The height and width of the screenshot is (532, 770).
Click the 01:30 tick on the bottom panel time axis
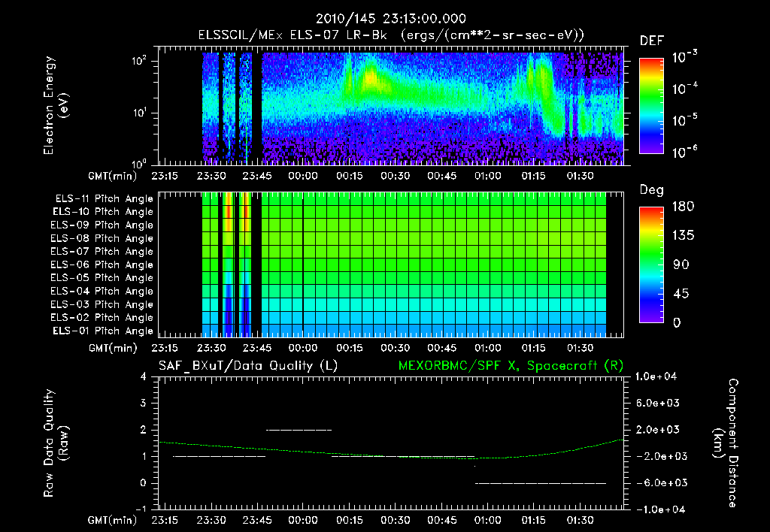pyautogui.click(x=580, y=520)
